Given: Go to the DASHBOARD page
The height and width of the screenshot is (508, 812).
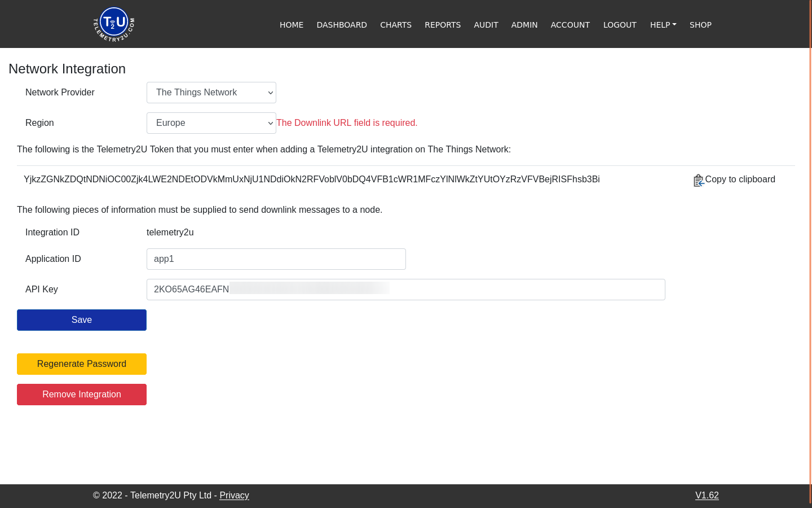Looking at the screenshot, I should coord(342,25).
